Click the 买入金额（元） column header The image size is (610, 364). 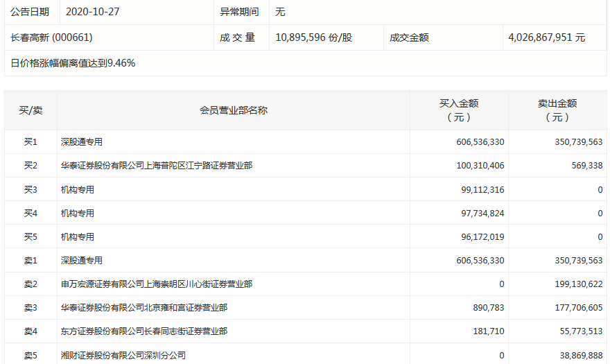pos(459,110)
